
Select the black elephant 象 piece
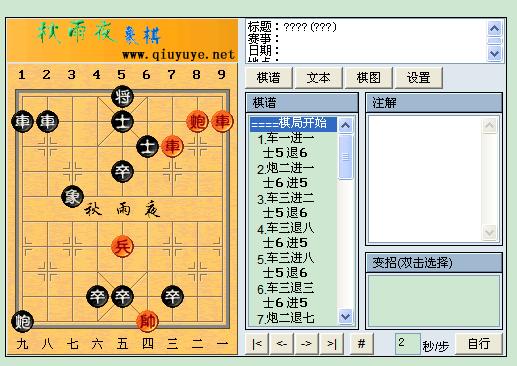72,197
